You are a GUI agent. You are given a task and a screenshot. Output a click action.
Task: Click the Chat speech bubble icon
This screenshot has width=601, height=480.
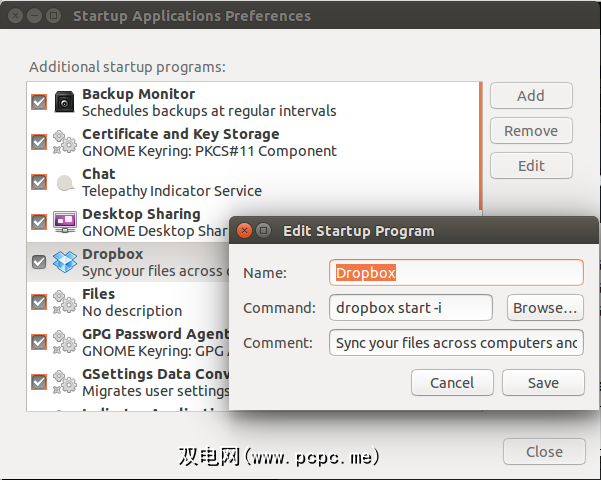click(x=65, y=182)
